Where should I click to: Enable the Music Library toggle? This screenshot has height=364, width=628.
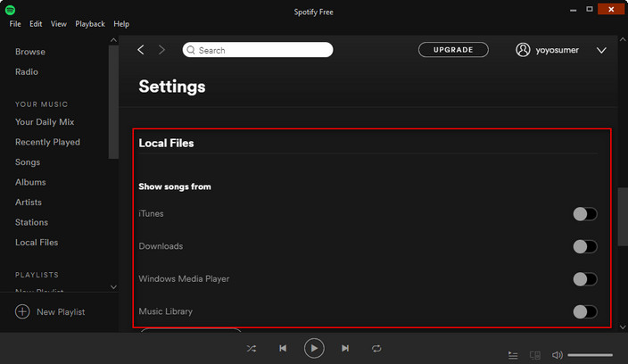click(585, 311)
